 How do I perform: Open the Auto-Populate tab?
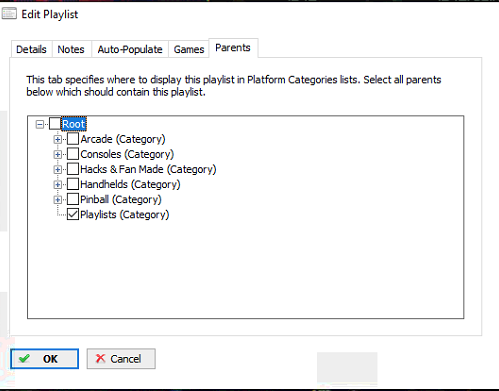point(130,49)
